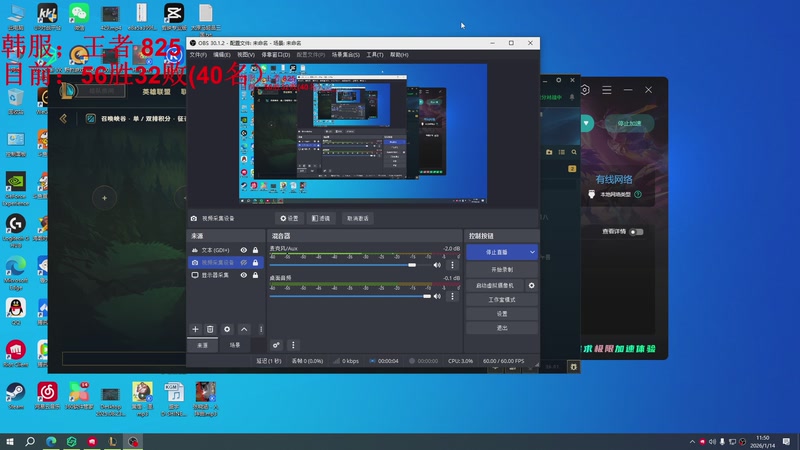Open Microsoft Edge desktop shortcut

point(16,273)
